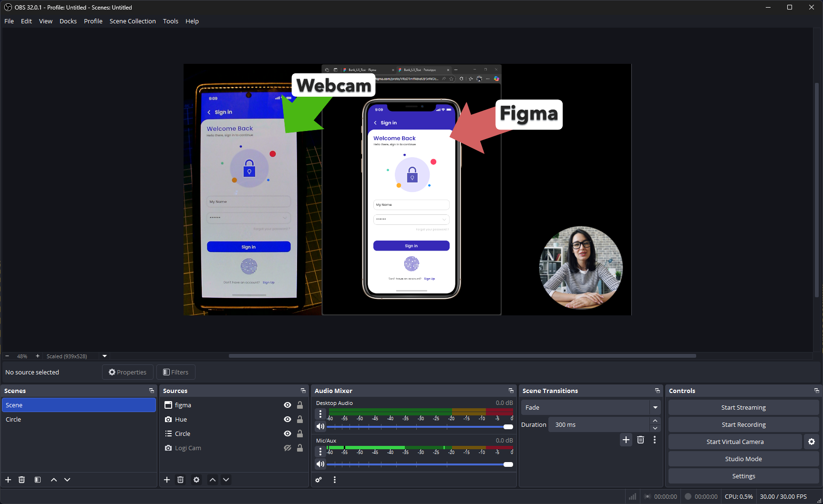Add a new scene transition plus icon

pos(626,440)
